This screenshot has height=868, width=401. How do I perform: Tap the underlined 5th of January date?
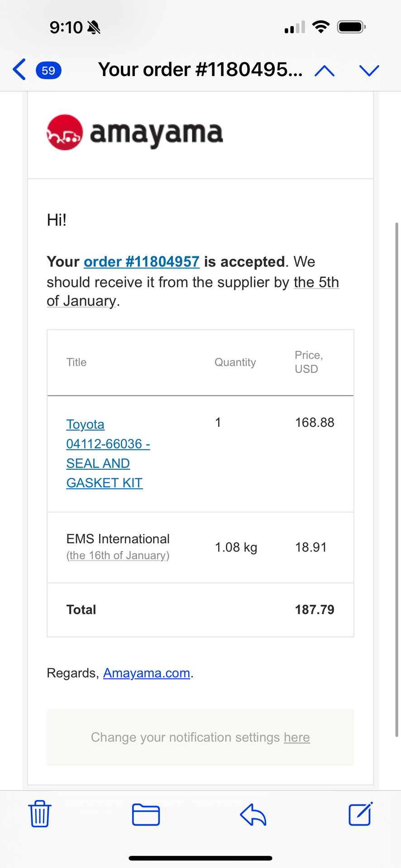click(193, 292)
